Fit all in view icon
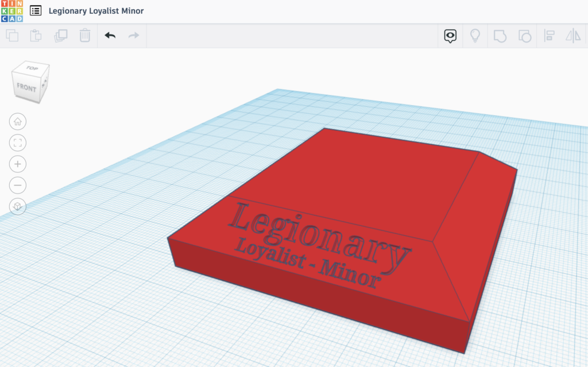The height and width of the screenshot is (367, 588). [18, 142]
